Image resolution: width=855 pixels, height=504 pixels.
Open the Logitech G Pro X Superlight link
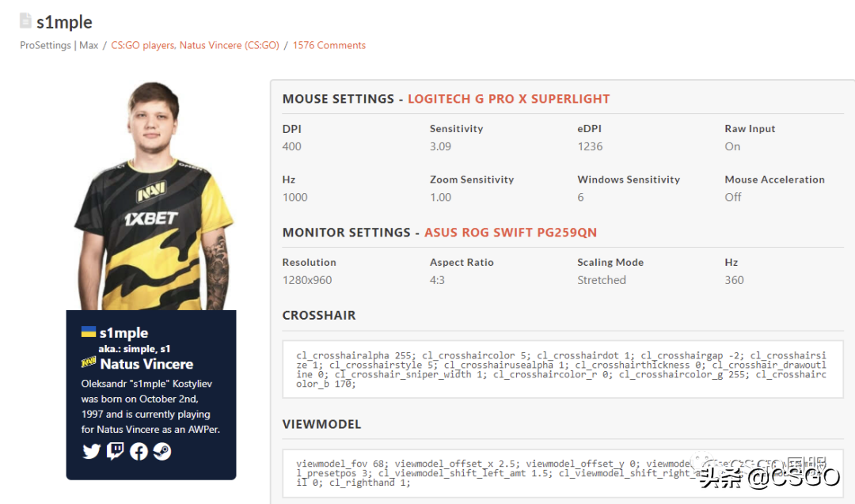coord(509,99)
